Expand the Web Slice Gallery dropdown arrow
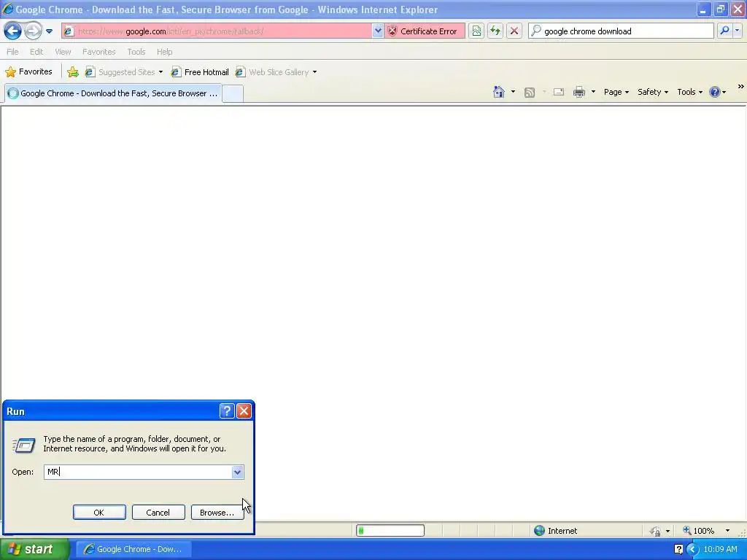The width and height of the screenshot is (747, 560). pyautogui.click(x=314, y=72)
